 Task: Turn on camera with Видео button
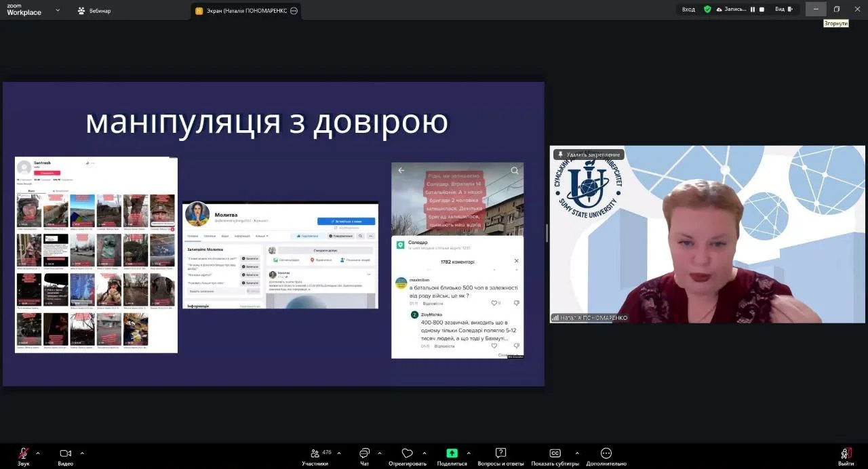65,453
